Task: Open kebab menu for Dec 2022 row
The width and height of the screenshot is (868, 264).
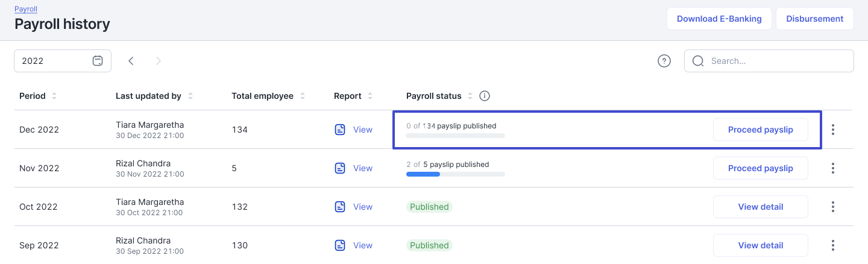Action: click(x=833, y=130)
